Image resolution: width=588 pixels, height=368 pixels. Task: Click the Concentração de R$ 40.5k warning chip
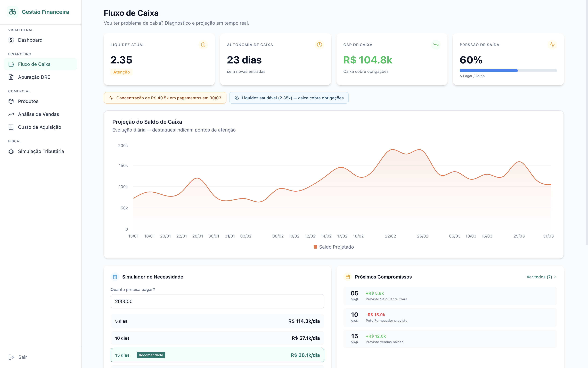click(165, 98)
